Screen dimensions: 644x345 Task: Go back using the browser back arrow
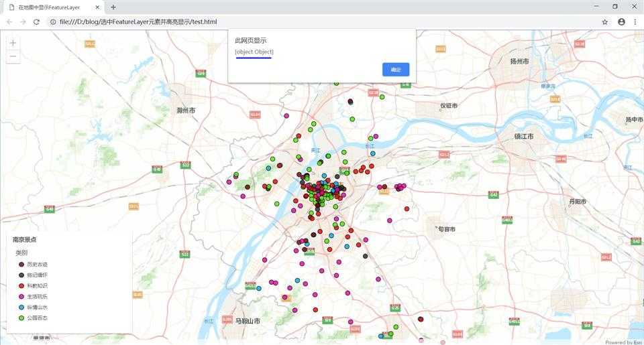point(9,21)
